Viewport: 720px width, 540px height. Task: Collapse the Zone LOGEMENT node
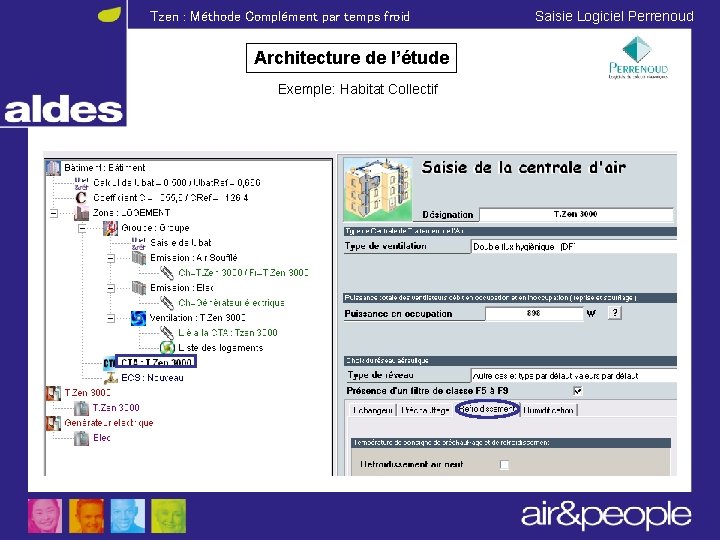tap(54, 213)
